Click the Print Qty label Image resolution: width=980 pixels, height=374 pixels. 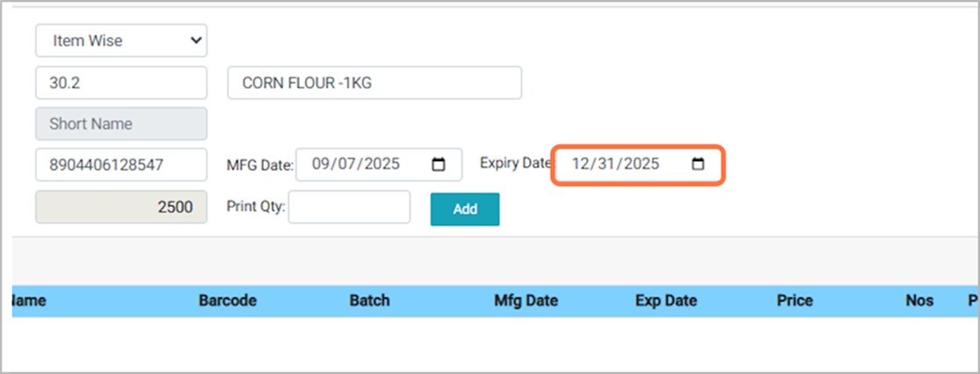pos(256,209)
